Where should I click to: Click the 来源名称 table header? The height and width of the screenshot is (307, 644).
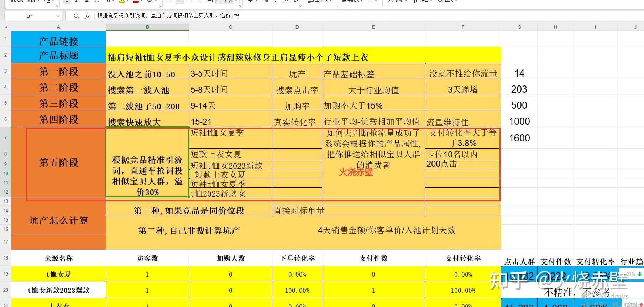[x=58, y=258]
